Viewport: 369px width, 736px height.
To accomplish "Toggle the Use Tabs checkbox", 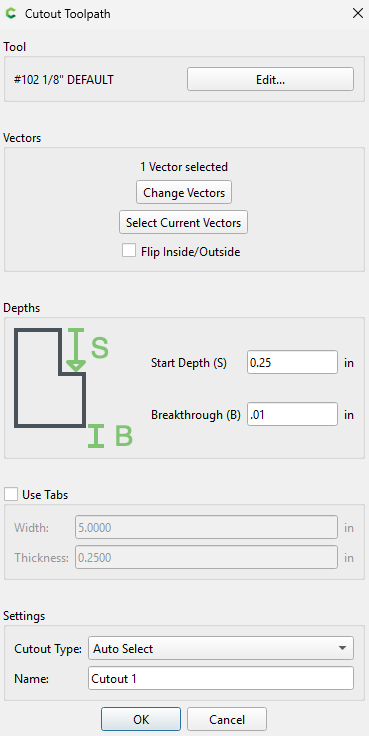I will coord(11,494).
